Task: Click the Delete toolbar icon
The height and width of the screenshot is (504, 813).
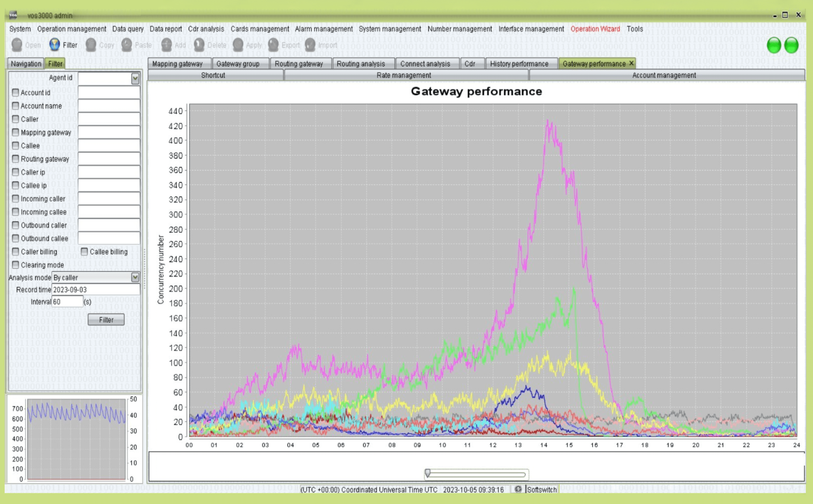Action: 199,45
